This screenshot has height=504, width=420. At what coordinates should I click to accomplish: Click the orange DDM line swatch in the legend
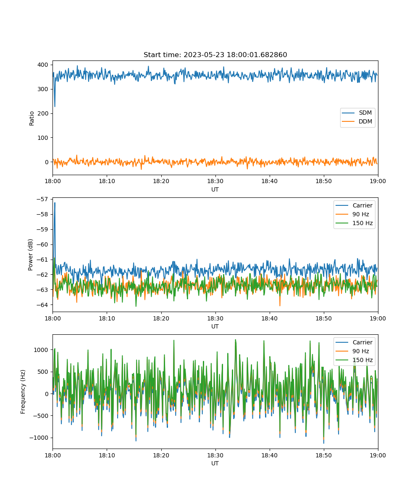(349, 122)
